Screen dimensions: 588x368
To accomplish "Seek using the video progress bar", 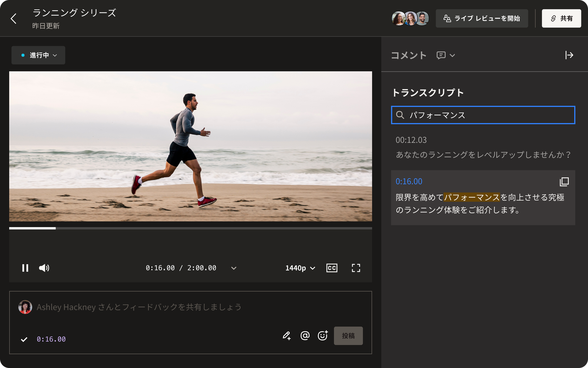I will tap(190, 228).
